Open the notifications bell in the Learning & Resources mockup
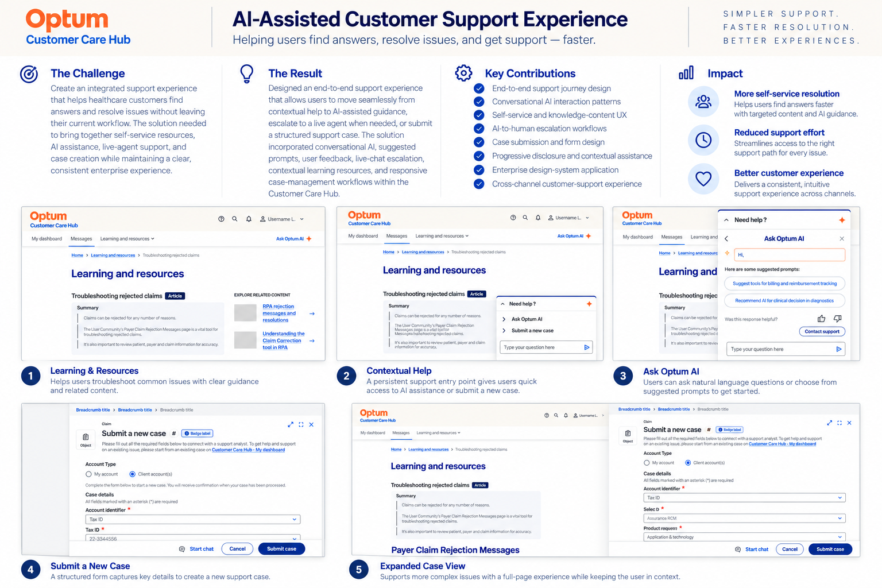Viewport: 882px width, 588px height. tap(249, 219)
